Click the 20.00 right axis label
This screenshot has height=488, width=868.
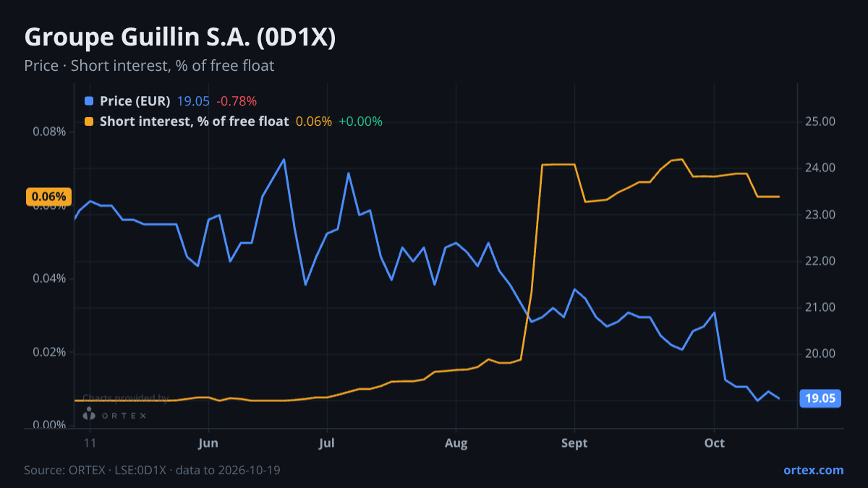tap(820, 354)
